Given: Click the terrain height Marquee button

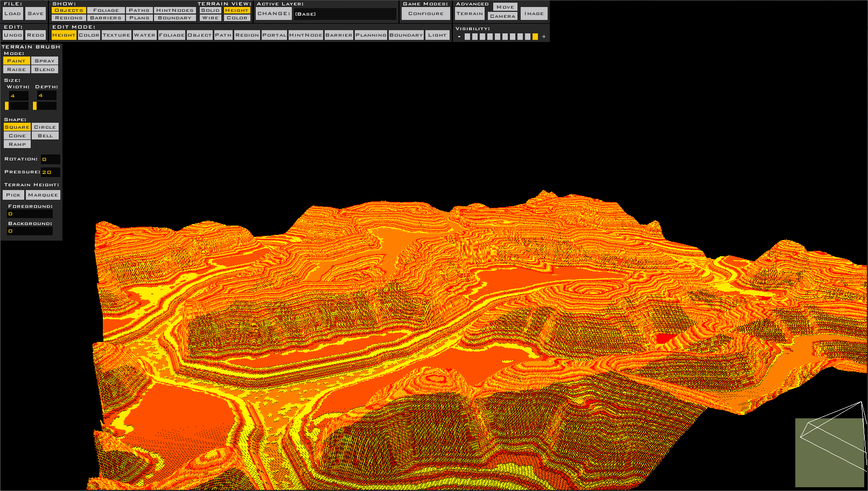Looking at the screenshot, I should [43, 195].
